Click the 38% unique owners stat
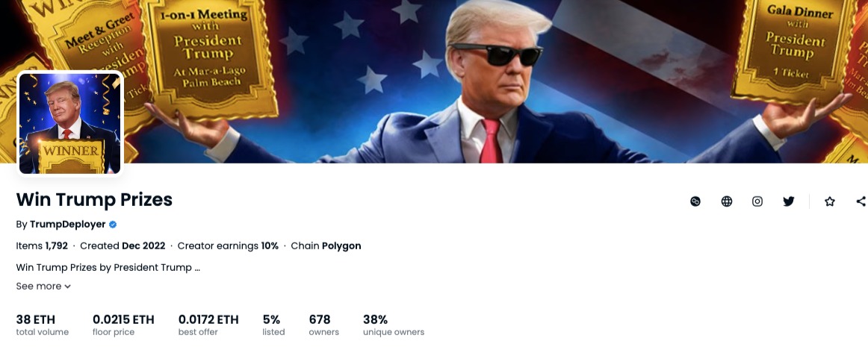868x347 pixels. pos(394,325)
